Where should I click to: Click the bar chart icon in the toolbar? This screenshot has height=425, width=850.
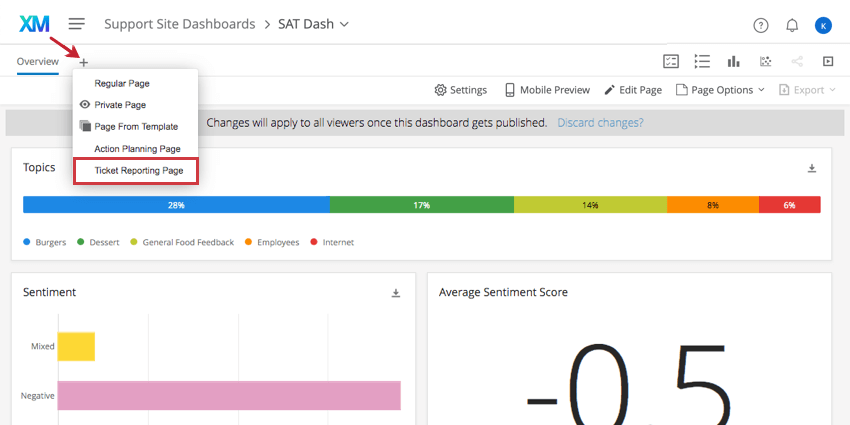pyautogui.click(x=733, y=61)
